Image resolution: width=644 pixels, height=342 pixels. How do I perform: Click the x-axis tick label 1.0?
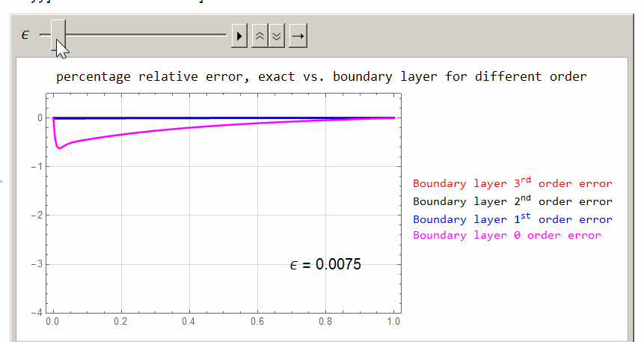point(393,322)
